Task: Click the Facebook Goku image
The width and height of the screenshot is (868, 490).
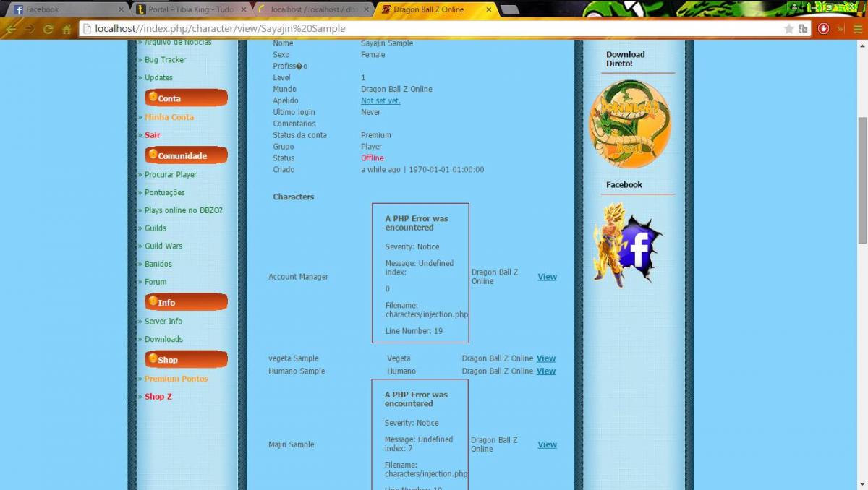Action: (628, 245)
